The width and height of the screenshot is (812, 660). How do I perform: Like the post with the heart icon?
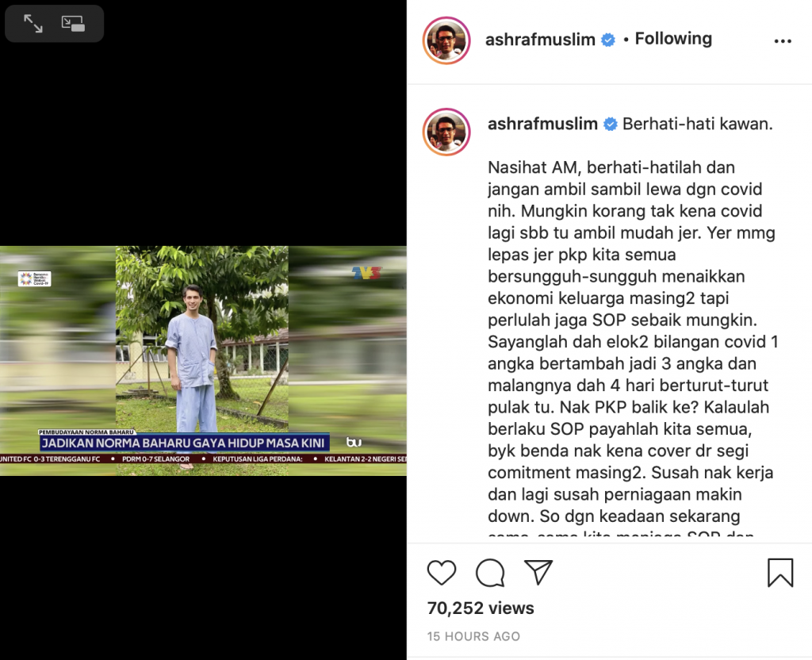pyautogui.click(x=441, y=573)
